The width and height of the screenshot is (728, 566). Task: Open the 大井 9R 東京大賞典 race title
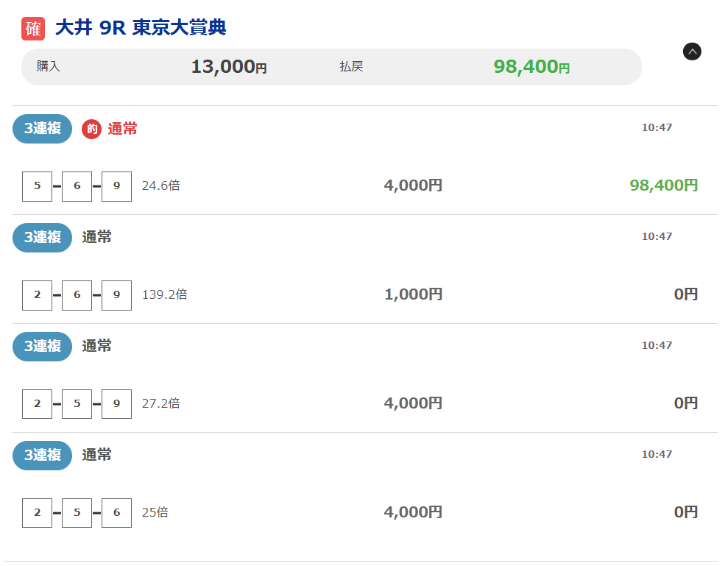pos(141,28)
